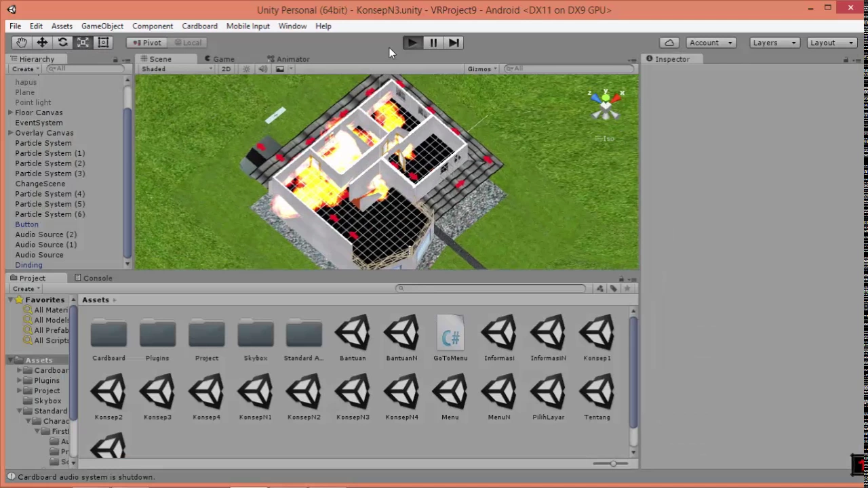Screen dimensions: 868x488
Task: Open Project Create dropdown
Action: tap(26, 289)
